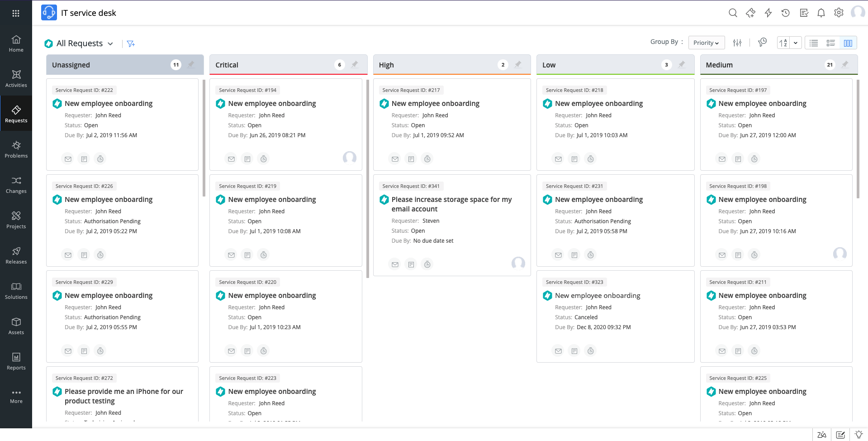Viewport: 868px width, 441px height.
Task: Click reply mail icon on request #222
Action: tap(68, 159)
